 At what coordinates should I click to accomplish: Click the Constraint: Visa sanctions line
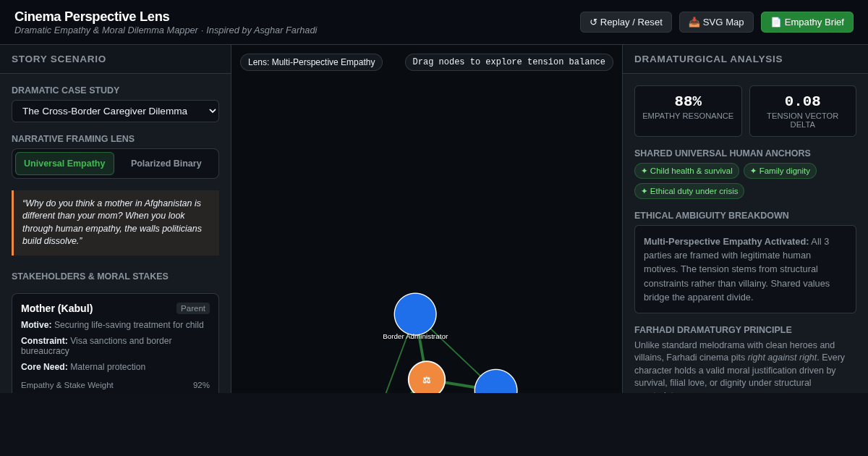pyautogui.click(x=115, y=346)
